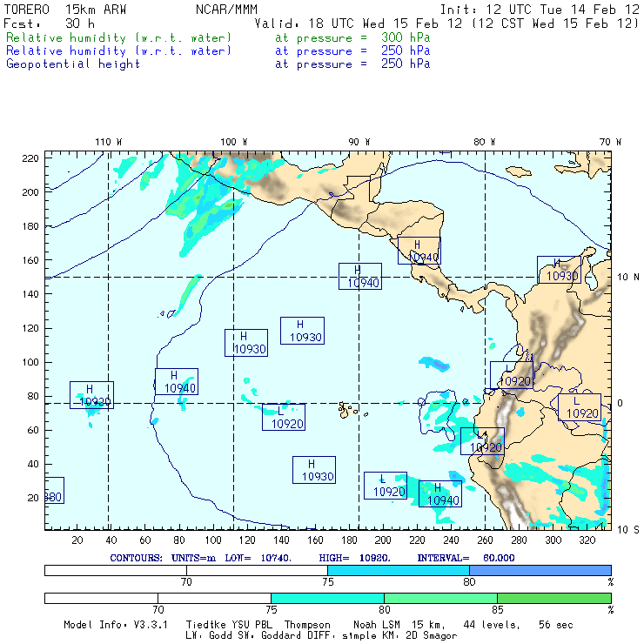Click the '10 N' latitude label
The height and width of the screenshot is (644, 644).
[628, 278]
